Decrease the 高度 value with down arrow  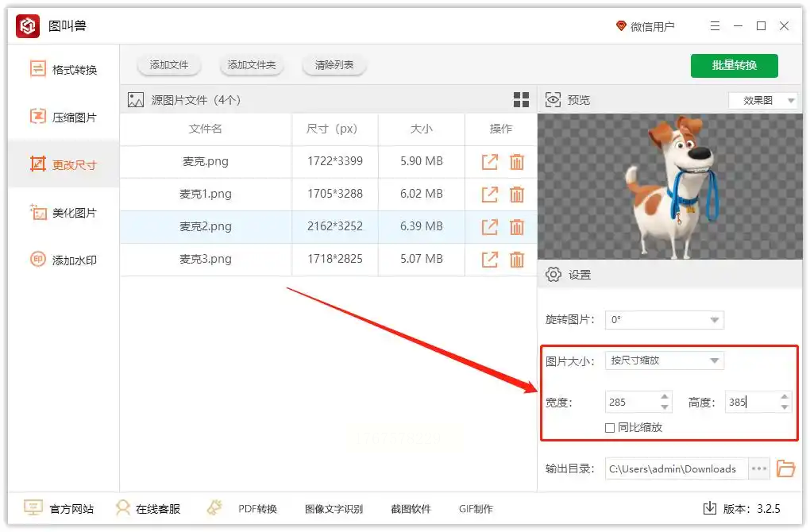point(784,407)
